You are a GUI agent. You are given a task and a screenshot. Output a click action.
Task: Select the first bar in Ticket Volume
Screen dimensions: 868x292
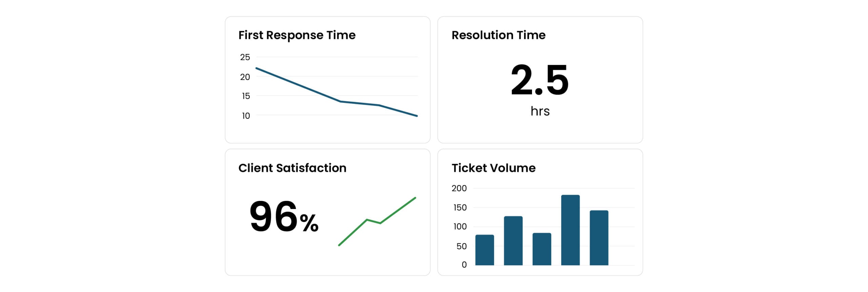point(485,250)
